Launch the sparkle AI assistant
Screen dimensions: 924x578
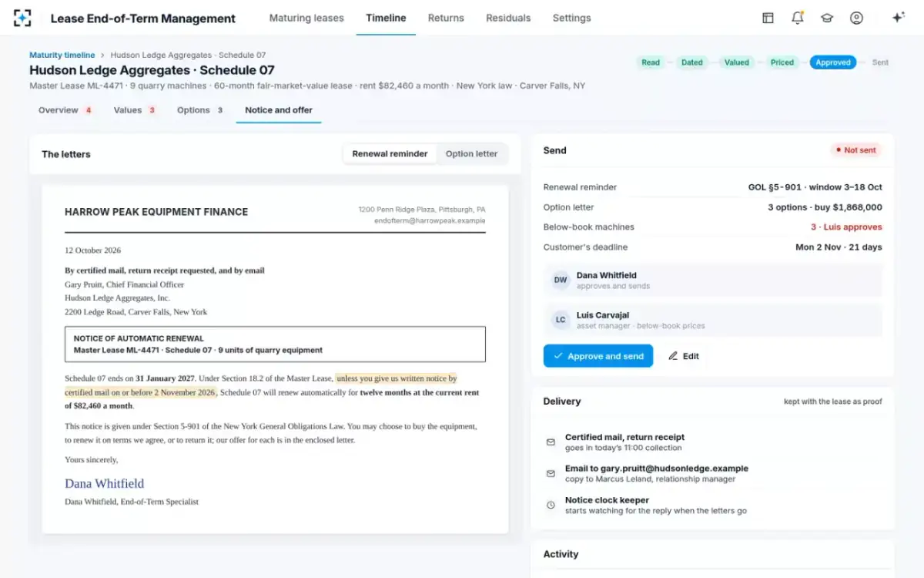(898, 18)
